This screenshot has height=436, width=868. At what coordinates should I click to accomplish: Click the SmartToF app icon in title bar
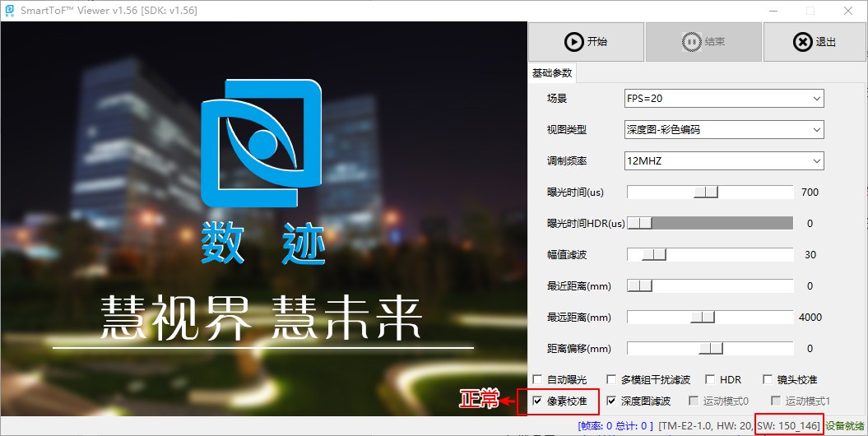[9, 11]
